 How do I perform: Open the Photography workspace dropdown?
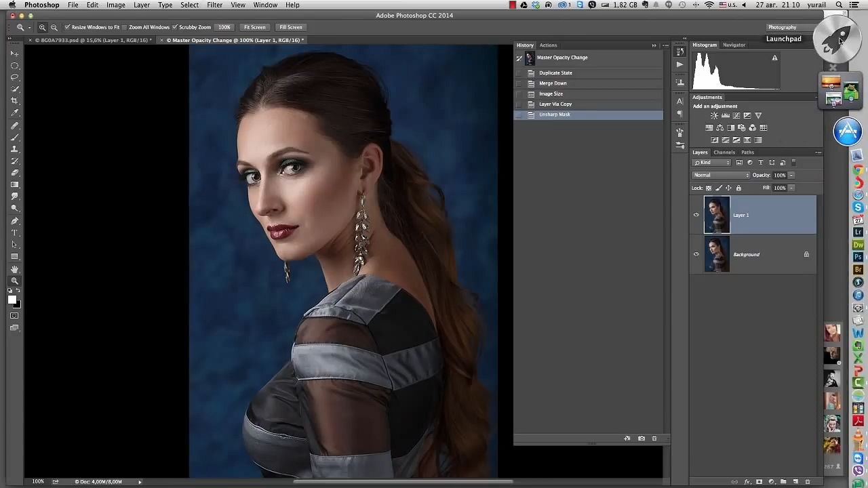[x=791, y=27]
